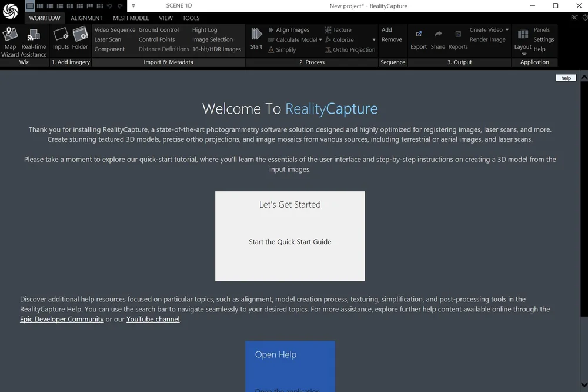Screen dimensions: 588x392
Task: Click Component in Import & Metadata
Action: [109, 49]
